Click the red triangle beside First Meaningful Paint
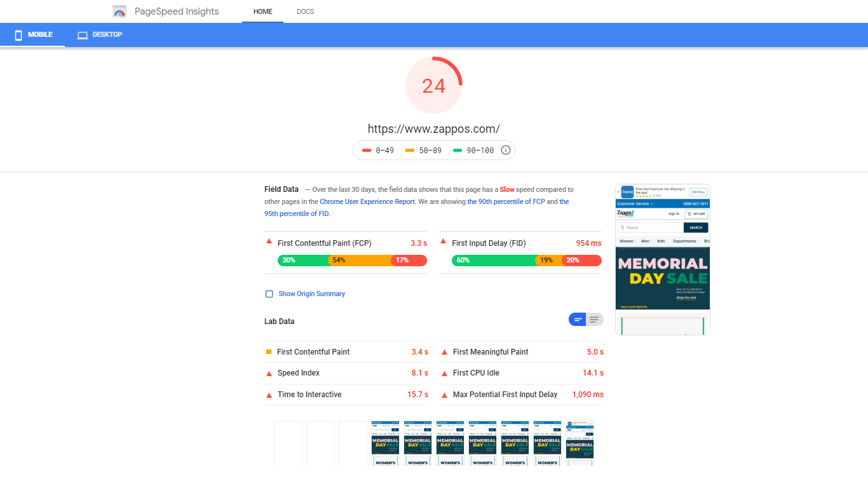The image size is (868, 488). 445,352
